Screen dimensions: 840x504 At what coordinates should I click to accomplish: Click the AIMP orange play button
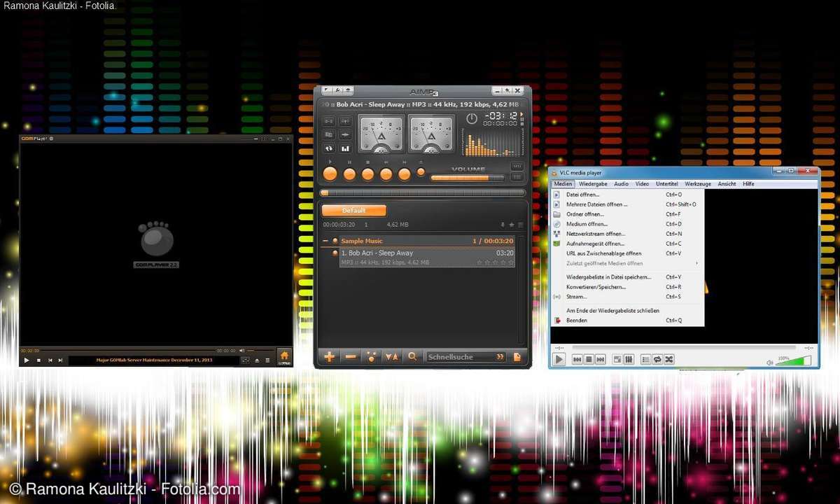coord(330,174)
